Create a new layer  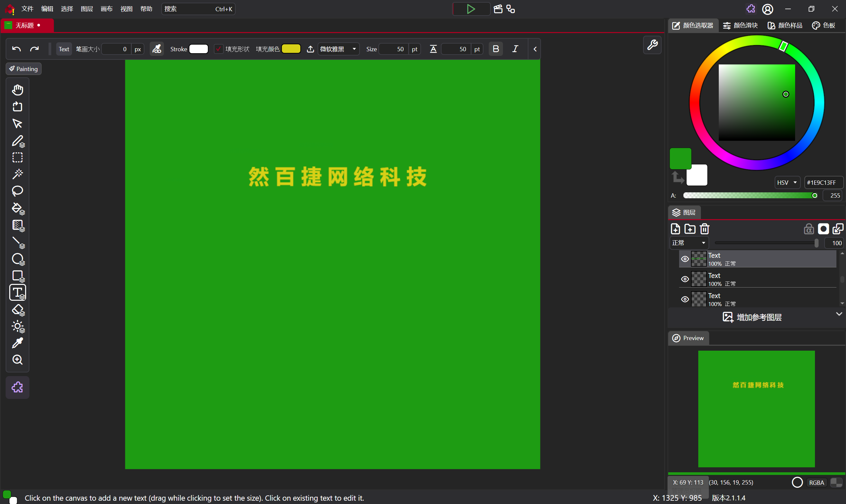(x=675, y=229)
